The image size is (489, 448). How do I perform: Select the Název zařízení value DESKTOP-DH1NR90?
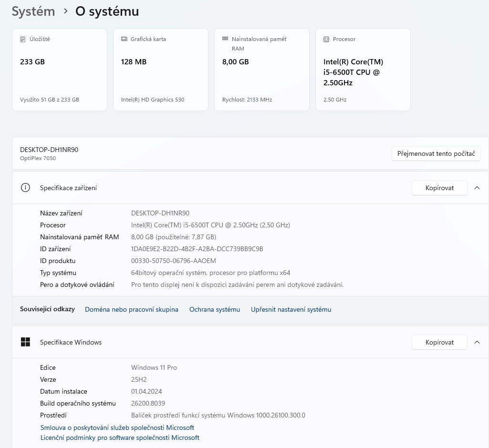pos(160,213)
